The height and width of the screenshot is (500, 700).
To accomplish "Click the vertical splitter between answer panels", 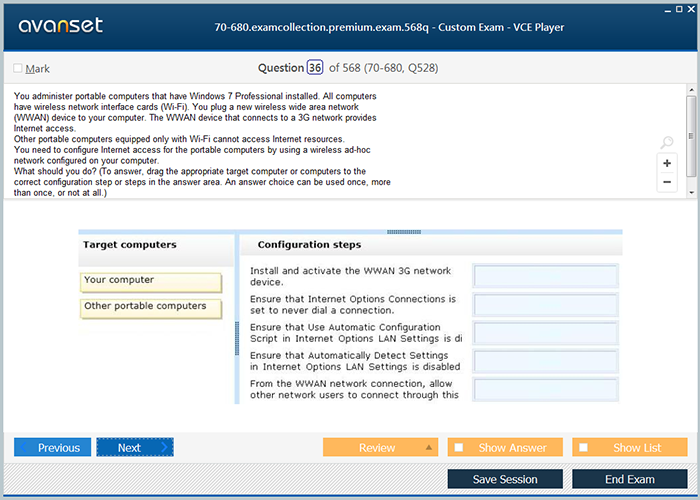I will (237, 338).
